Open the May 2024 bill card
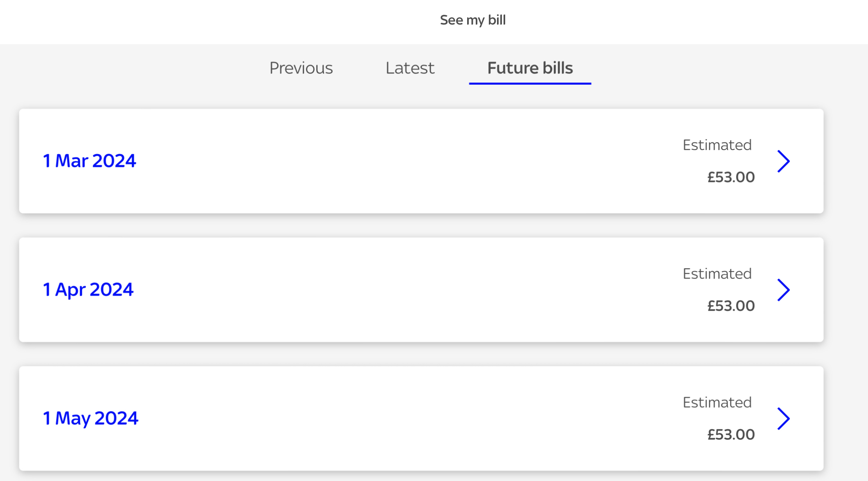Screen dimensions: 868x481 tap(421, 418)
